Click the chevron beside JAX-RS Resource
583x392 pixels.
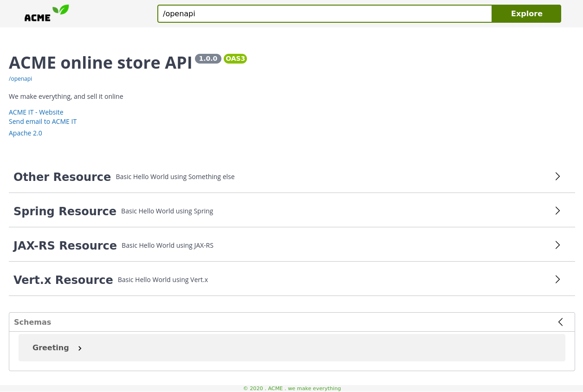click(557, 245)
